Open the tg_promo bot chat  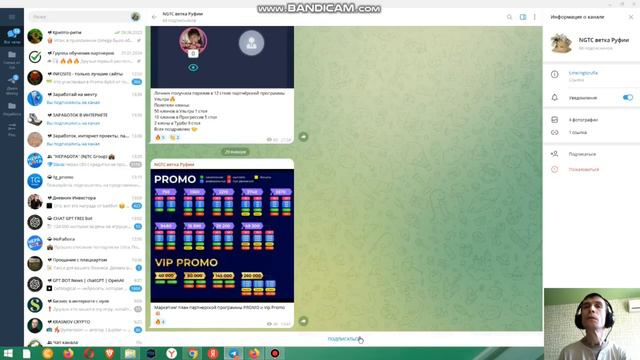84,181
